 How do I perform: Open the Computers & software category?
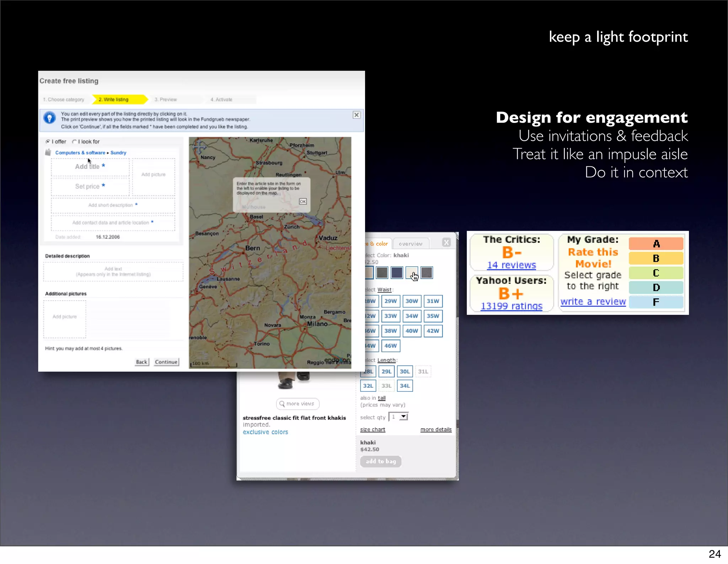point(80,153)
